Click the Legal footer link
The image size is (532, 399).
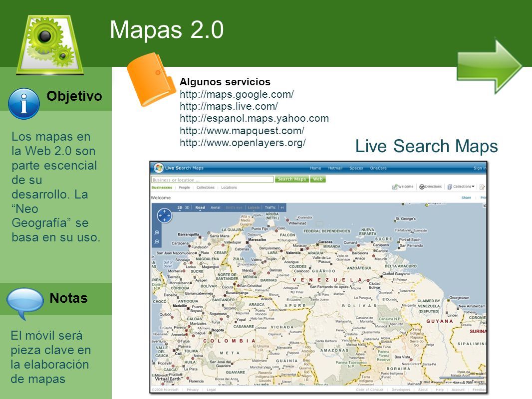point(211,390)
